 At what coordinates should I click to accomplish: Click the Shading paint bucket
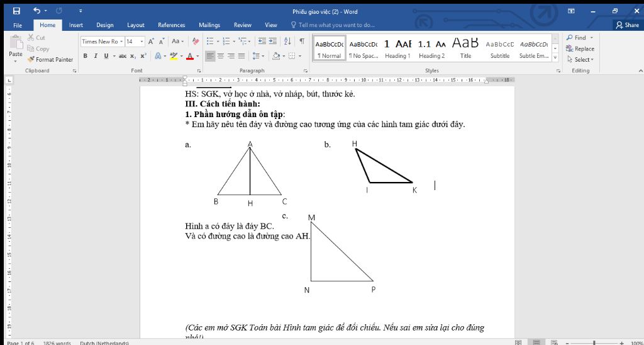pos(275,56)
